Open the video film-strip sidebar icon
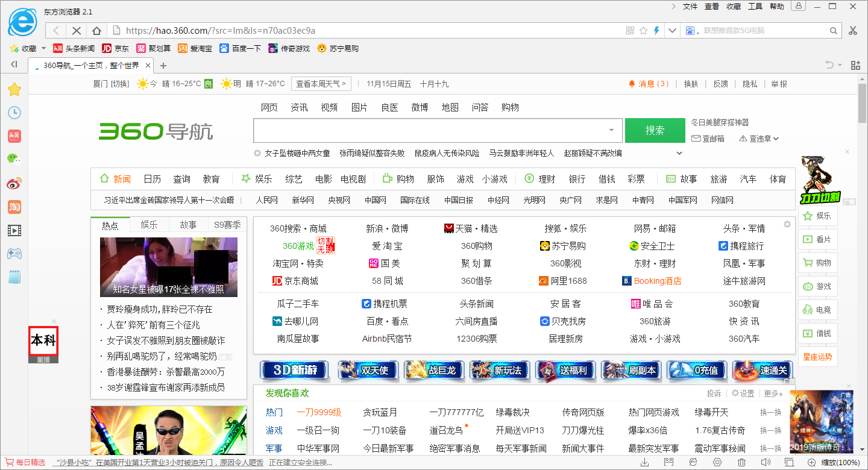Viewport: 868px width, 470px height. pos(14,230)
